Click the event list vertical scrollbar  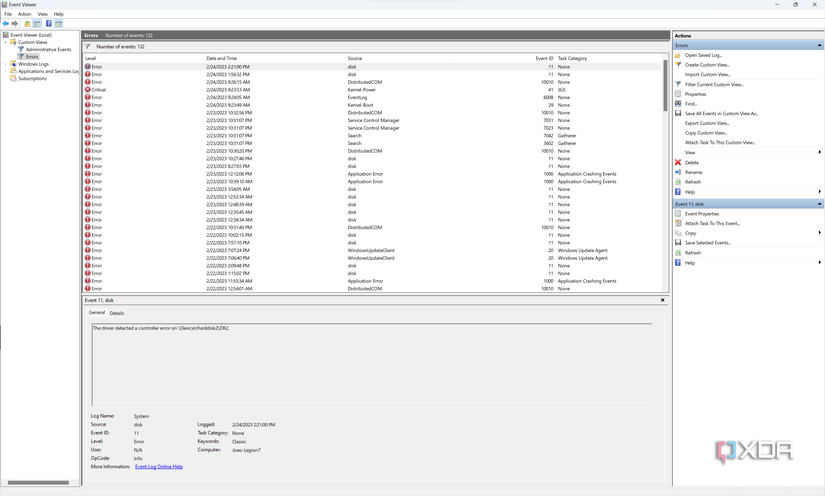coord(665,85)
